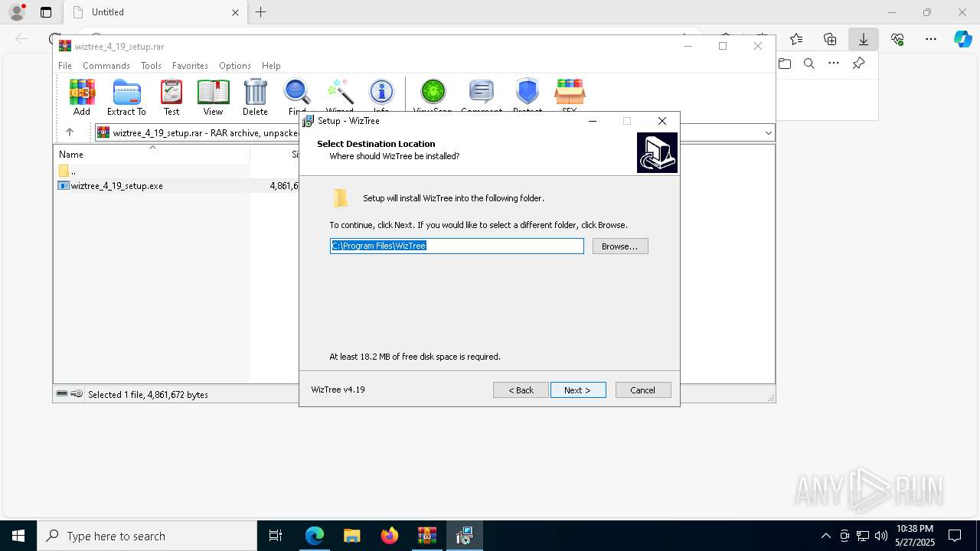The image size is (980, 551).
Task: Open the Options menu
Action: [x=235, y=66]
